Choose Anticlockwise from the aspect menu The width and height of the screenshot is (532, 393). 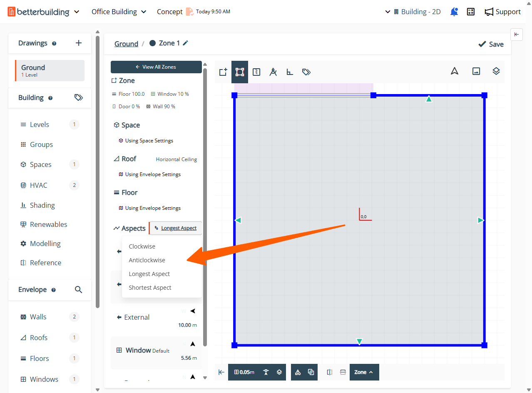(147, 260)
